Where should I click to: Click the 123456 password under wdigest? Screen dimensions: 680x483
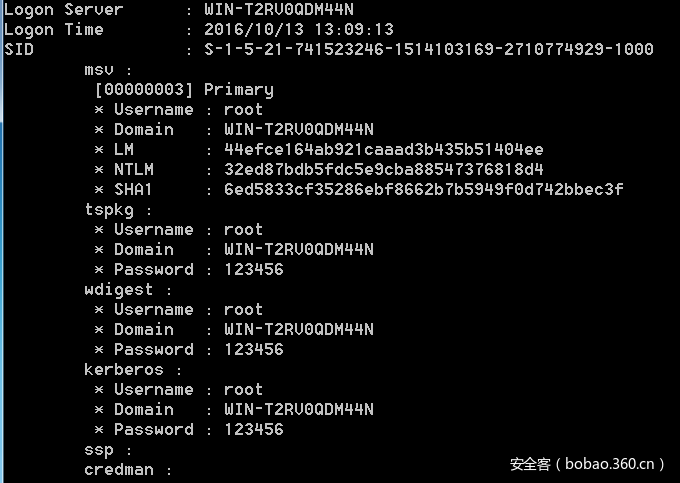coord(254,350)
